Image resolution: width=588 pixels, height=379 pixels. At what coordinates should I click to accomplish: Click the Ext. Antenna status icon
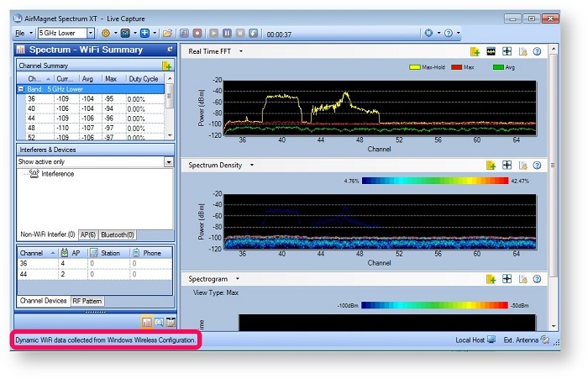545,340
